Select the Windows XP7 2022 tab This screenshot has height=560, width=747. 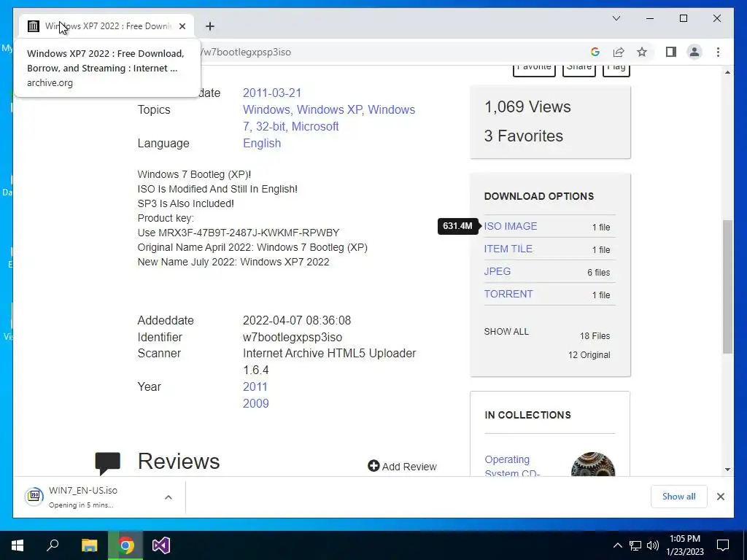tap(107, 26)
